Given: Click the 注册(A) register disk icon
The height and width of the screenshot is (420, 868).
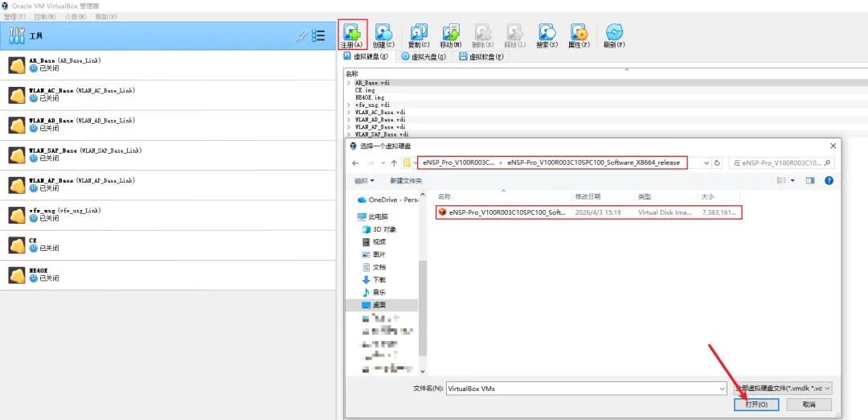Looking at the screenshot, I should 352,35.
